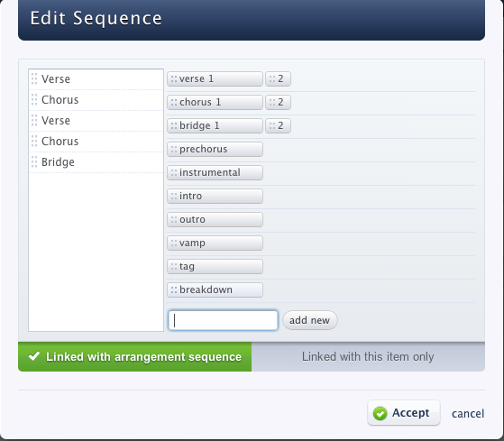Click the grip icon on the instrumental tag
Screen dimensions: 504x441
coord(174,172)
